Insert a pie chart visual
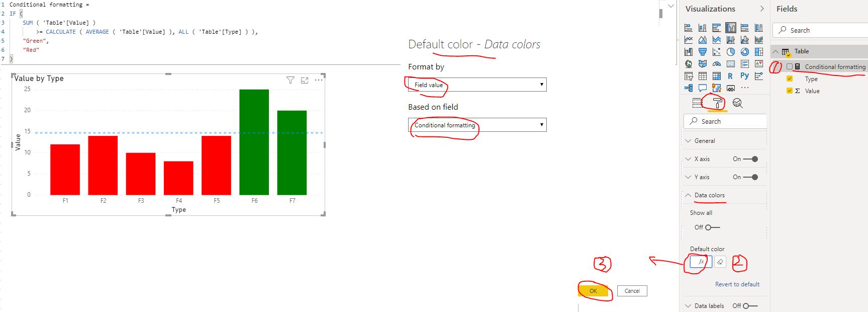Viewport: 868px width, 312px height. pos(731,52)
